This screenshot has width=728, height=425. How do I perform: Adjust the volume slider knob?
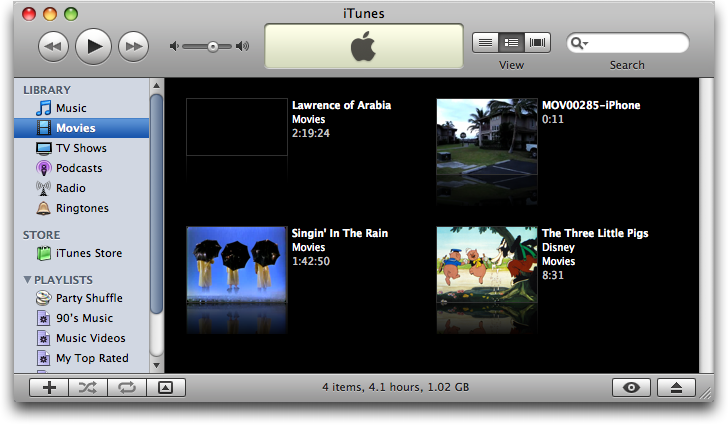click(213, 46)
